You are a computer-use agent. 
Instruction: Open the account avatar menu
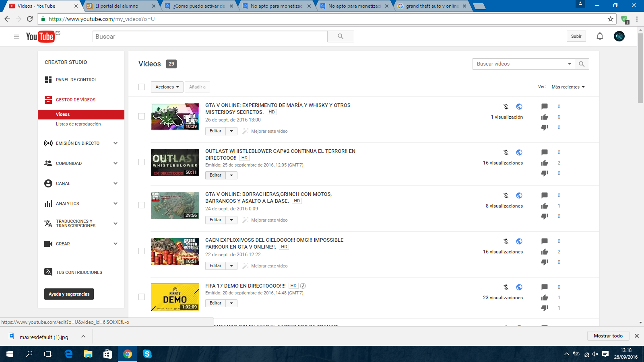[x=619, y=37]
